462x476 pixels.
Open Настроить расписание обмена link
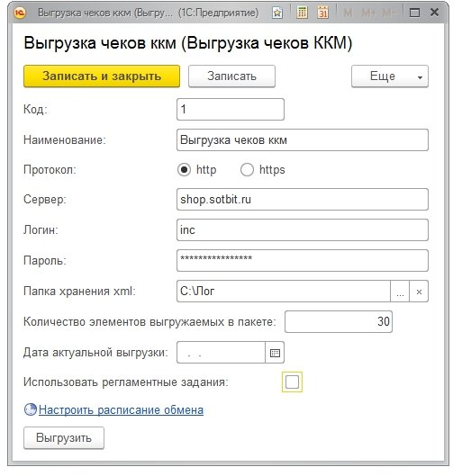click(x=121, y=410)
